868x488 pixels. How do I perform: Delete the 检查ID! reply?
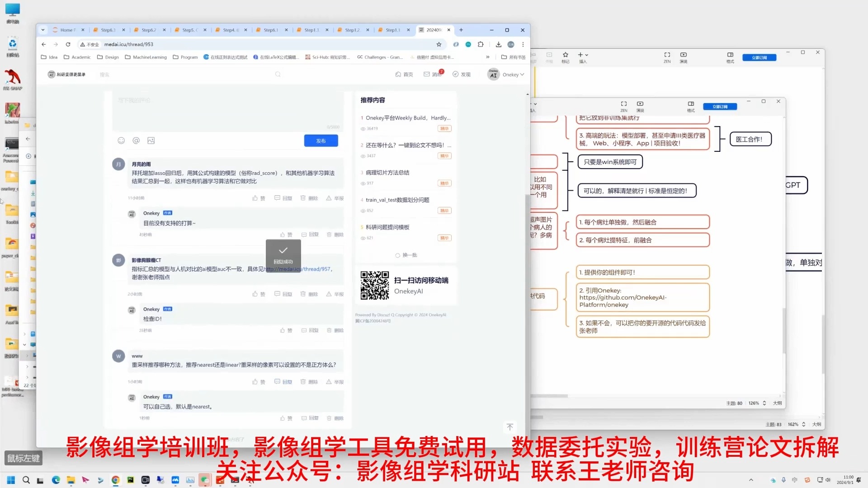click(335, 331)
